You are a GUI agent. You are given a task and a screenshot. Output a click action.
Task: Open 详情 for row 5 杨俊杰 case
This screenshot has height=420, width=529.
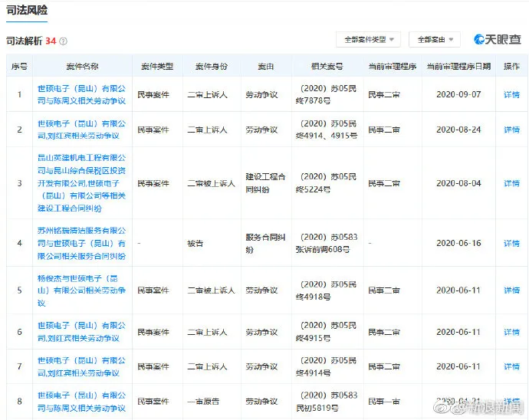[x=511, y=290]
